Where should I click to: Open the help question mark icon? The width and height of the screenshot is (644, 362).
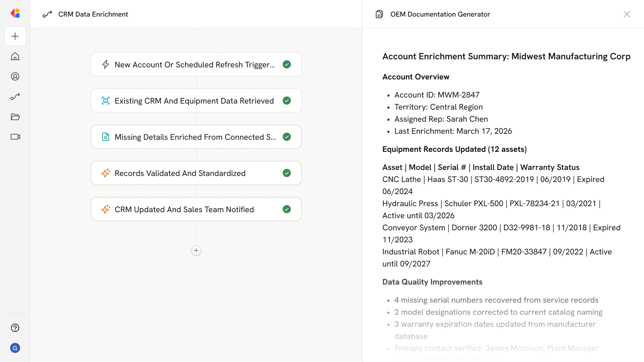(x=15, y=328)
